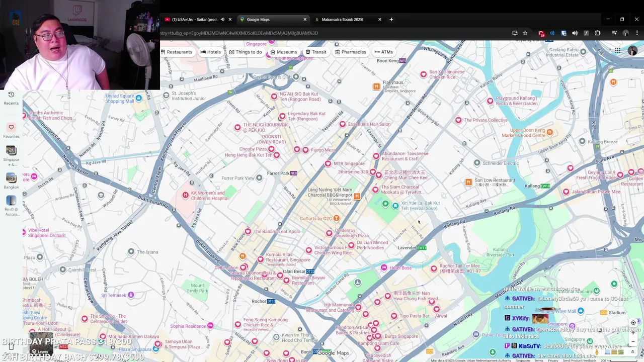Select the Schneider Electric marker
Screen dimensions: 644x362
(x=477, y=163)
